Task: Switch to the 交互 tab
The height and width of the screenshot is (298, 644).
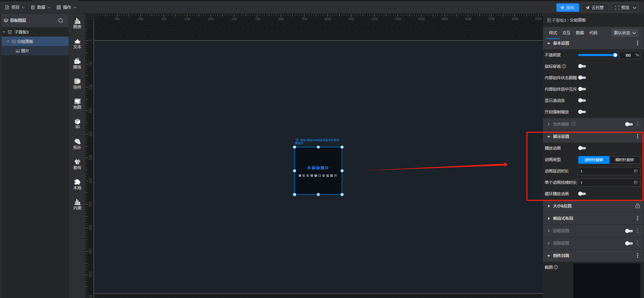Action: point(566,33)
